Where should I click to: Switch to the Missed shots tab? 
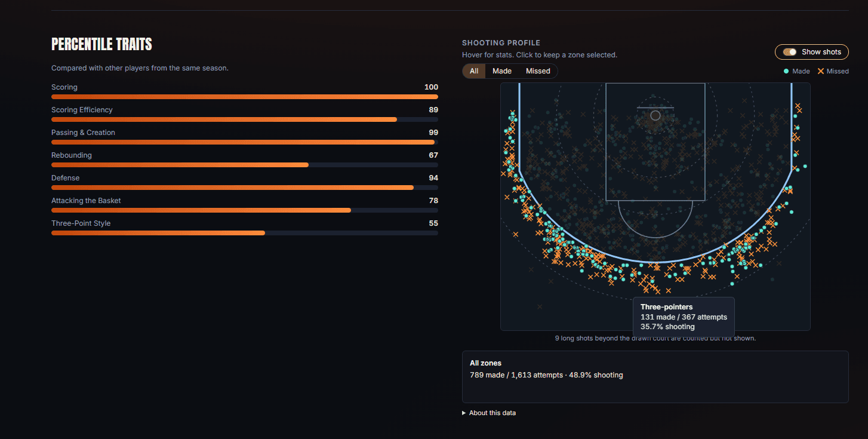pyautogui.click(x=538, y=71)
